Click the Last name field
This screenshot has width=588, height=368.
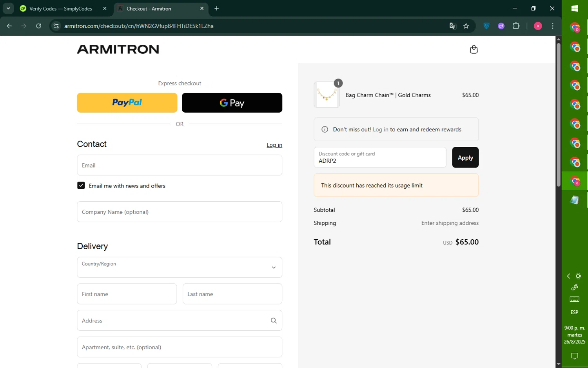[x=232, y=294]
